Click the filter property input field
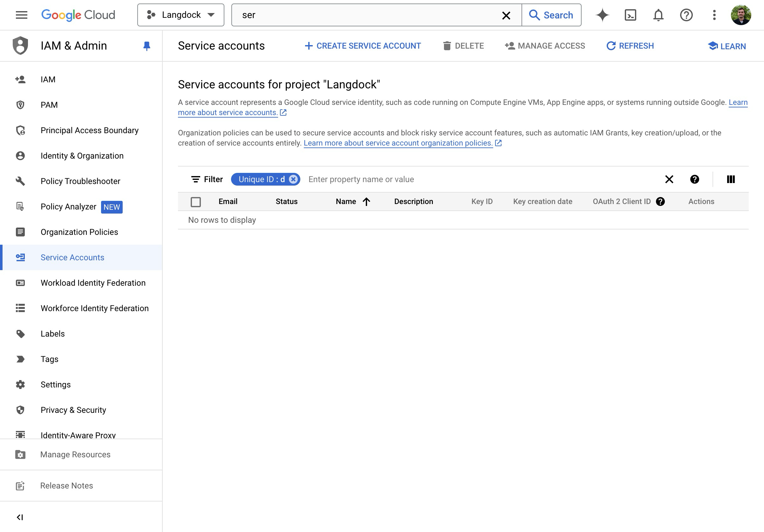This screenshot has height=532, width=764. point(479,179)
